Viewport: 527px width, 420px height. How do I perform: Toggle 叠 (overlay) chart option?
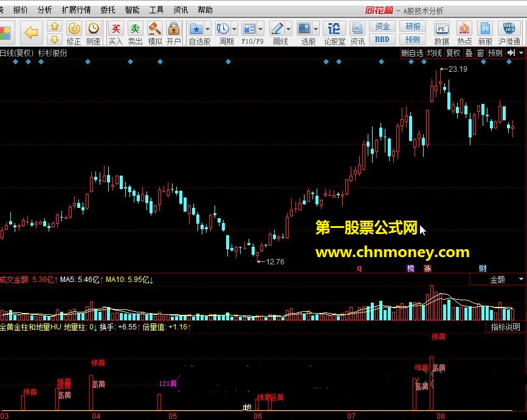click(469, 53)
